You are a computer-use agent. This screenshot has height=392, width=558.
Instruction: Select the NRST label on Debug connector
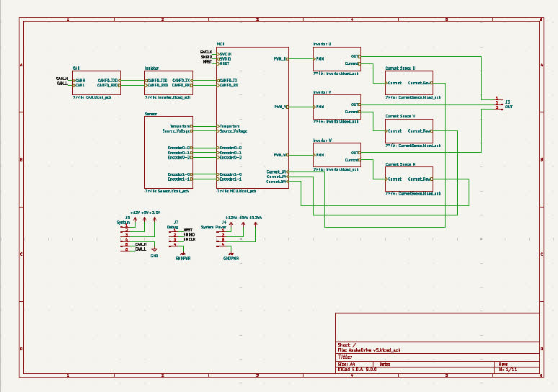(x=188, y=230)
